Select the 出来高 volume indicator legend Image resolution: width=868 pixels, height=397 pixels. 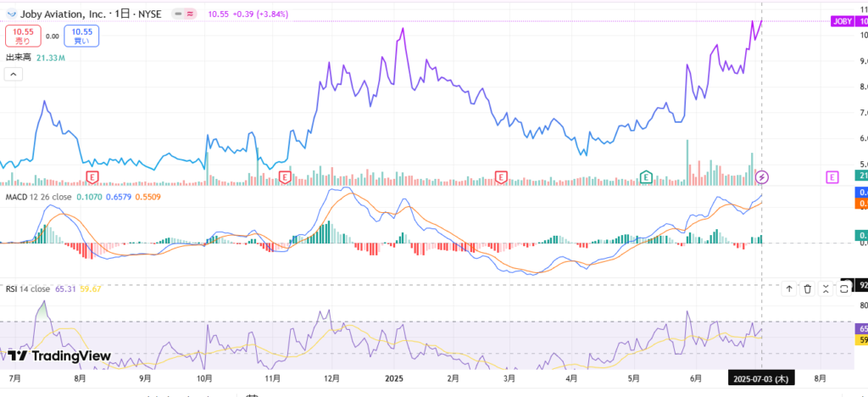click(19, 58)
